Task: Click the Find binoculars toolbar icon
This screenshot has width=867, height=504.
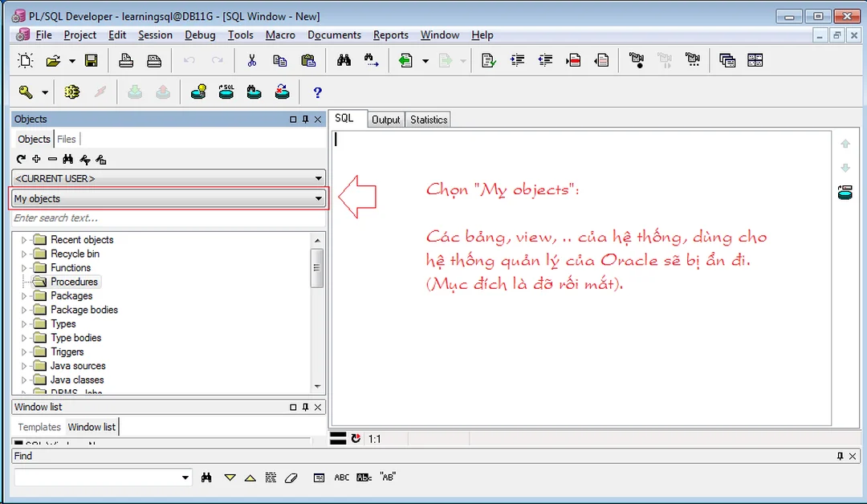Action: [x=344, y=60]
